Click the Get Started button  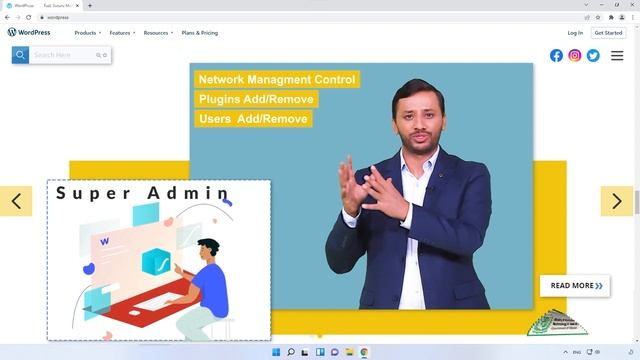608,33
